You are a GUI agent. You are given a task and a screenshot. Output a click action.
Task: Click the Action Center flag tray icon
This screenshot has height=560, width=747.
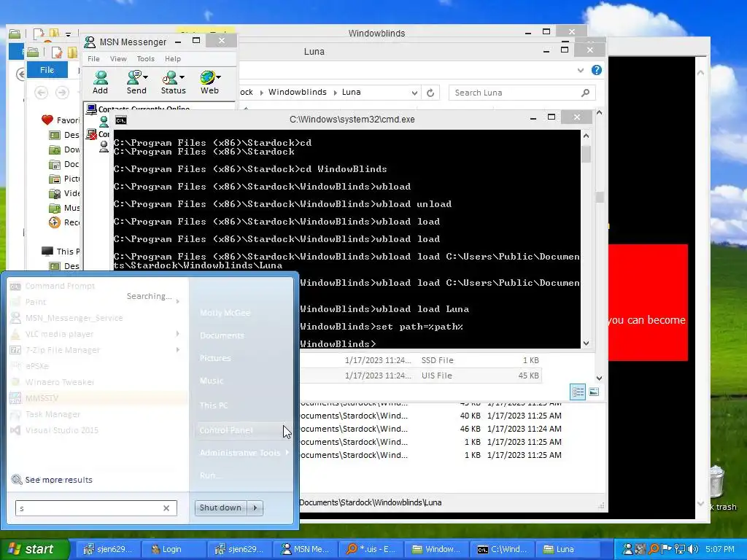click(x=667, y=549)
